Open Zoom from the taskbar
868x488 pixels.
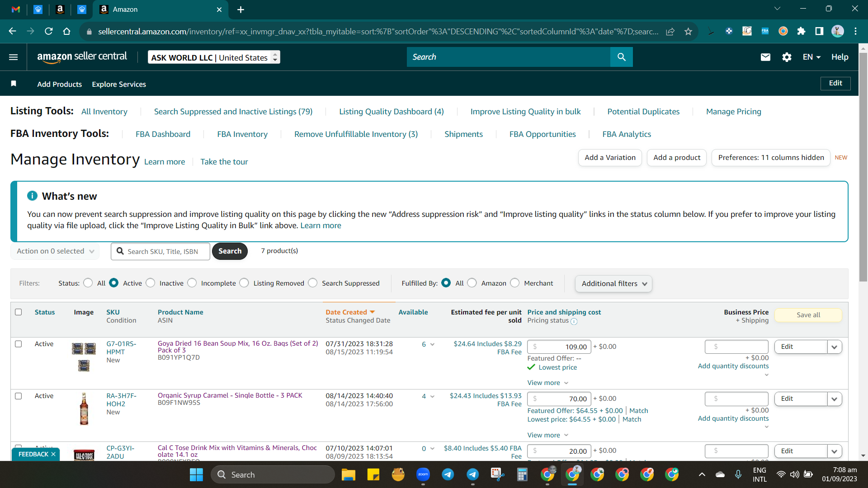point(423,474)
